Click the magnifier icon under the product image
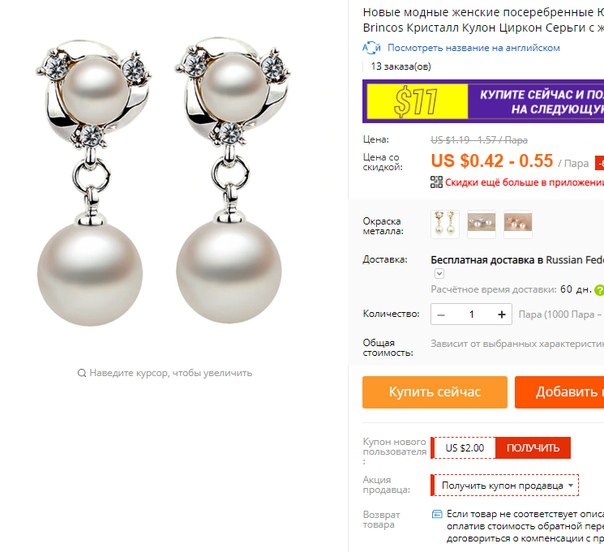Image resolution: width=604 pixels, height=552 pixels. (82, 373)
